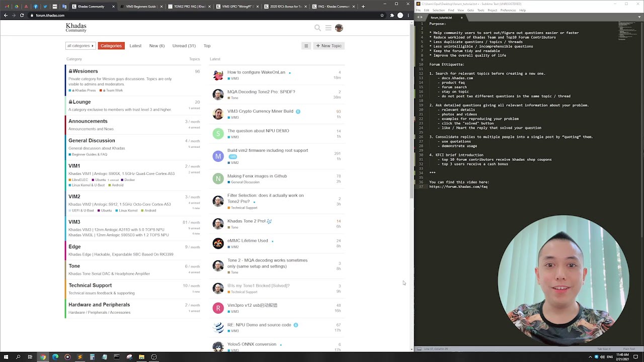Select the Categories tab
This screenshot has height=362, width=644.
pyautogui.click(x=111, y=46)
